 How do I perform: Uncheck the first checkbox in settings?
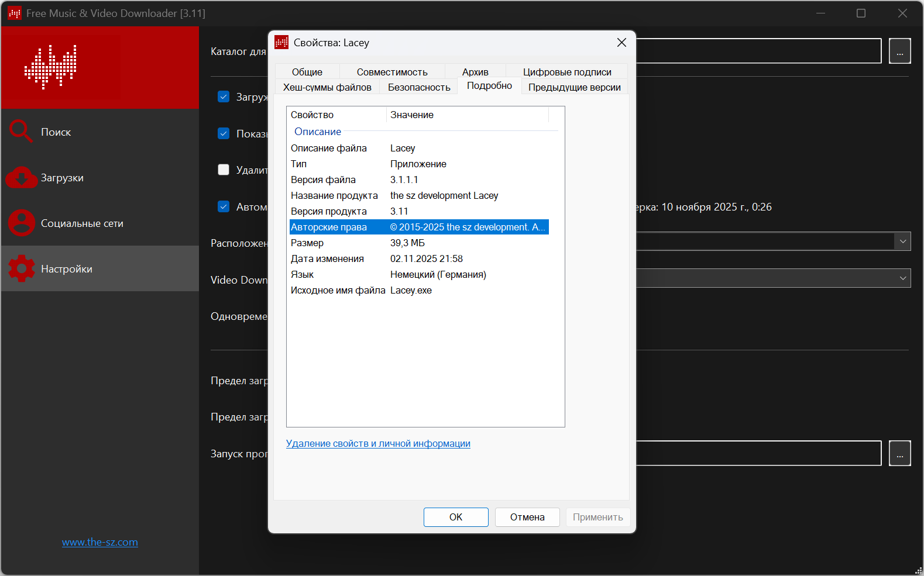[x=224, y=97]
